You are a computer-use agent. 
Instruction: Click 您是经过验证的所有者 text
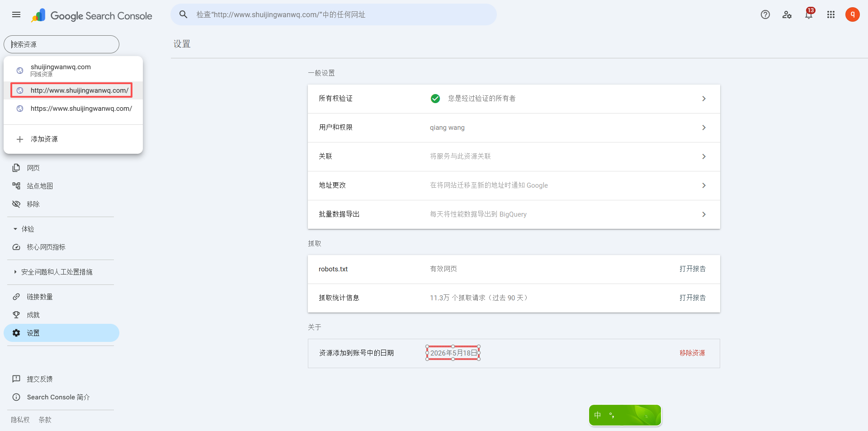482,99
